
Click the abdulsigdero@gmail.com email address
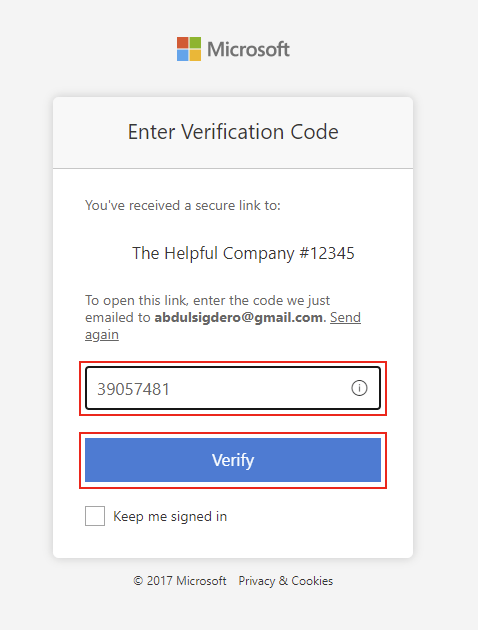pyautogui.click(x=239, y=317)
